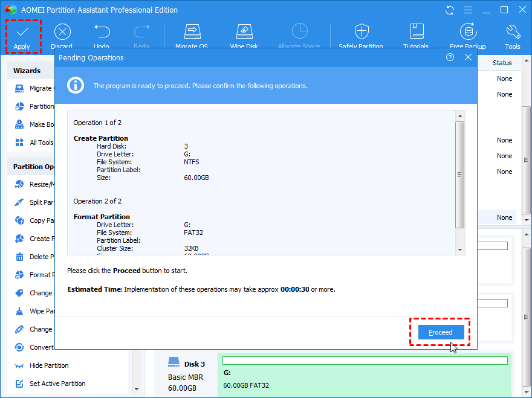Click the Hide Partition icon
The height and width of the screenshot is (398, 532).
pos(19,365)
